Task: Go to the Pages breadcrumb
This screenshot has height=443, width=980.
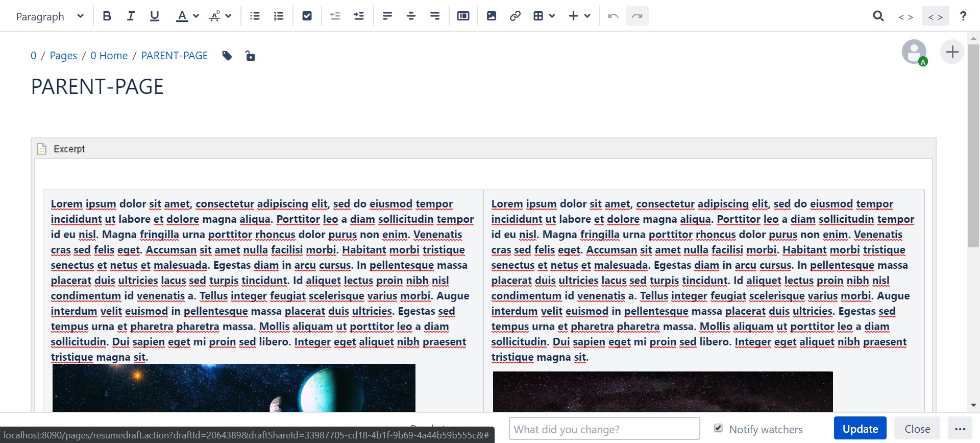Action: tap(63, 56)
